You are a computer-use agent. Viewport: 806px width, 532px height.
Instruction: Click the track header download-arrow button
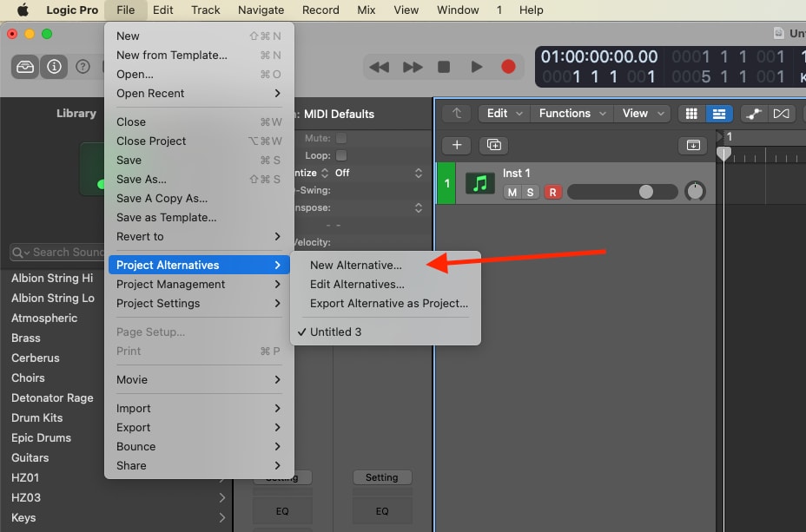click(x=693, y=145)
